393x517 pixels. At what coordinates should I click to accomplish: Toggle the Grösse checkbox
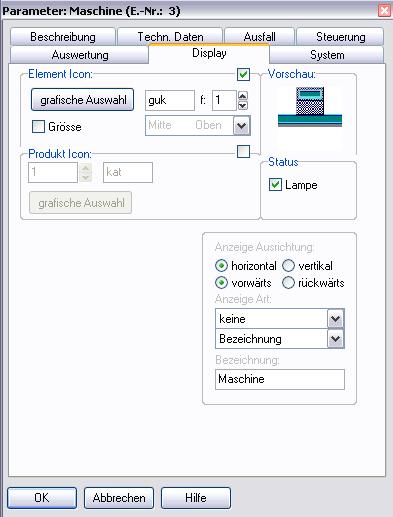pos(38,127)
